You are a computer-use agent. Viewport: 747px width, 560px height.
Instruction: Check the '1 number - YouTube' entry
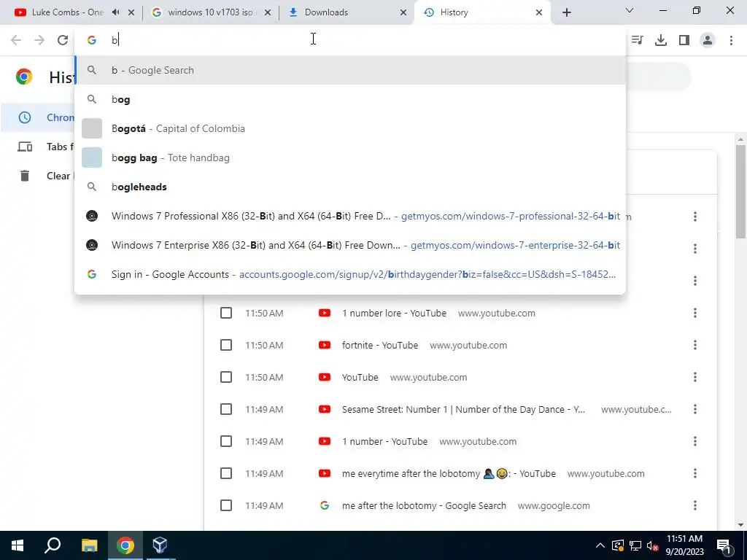click(x=226, y=441)
